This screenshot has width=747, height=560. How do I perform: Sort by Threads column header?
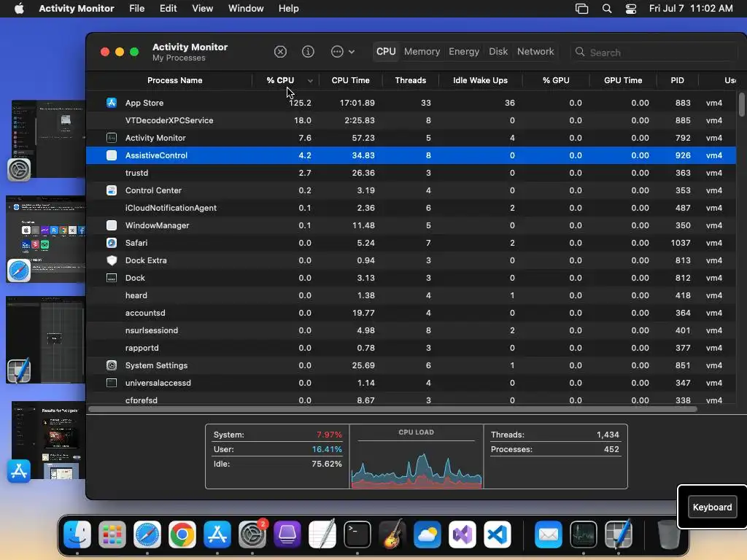[410, 80]
